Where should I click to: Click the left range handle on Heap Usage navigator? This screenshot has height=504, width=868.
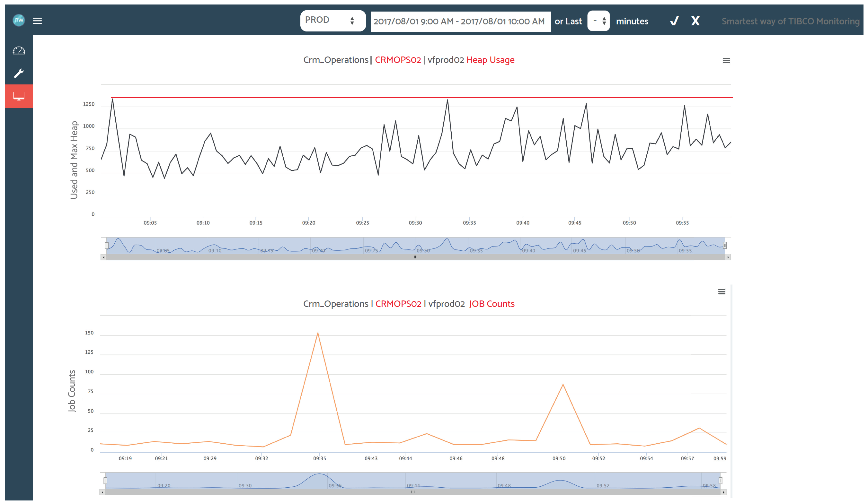click(x=107, y=245)
